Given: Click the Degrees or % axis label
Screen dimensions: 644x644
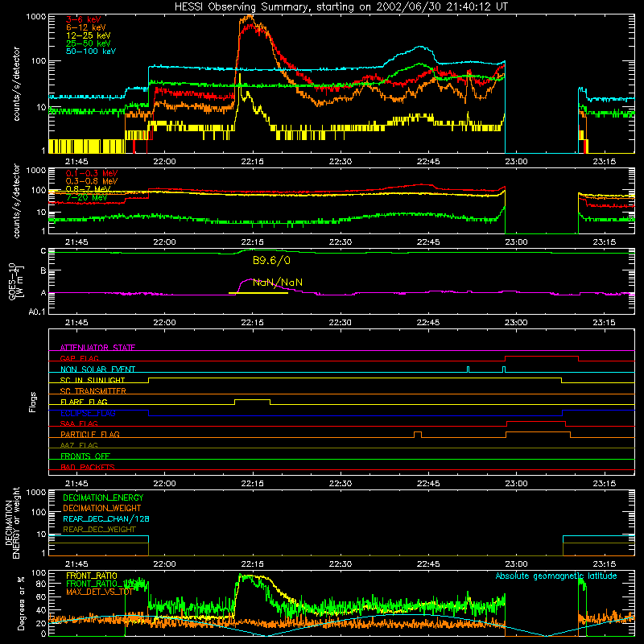Looking at the screenshot, I should pyautogui.click(x=21, y=603).
